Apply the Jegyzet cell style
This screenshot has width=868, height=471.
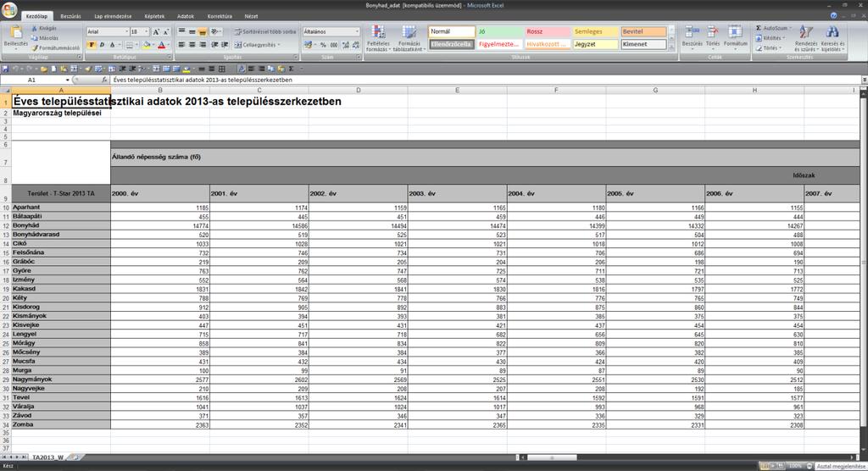point(595,44)
